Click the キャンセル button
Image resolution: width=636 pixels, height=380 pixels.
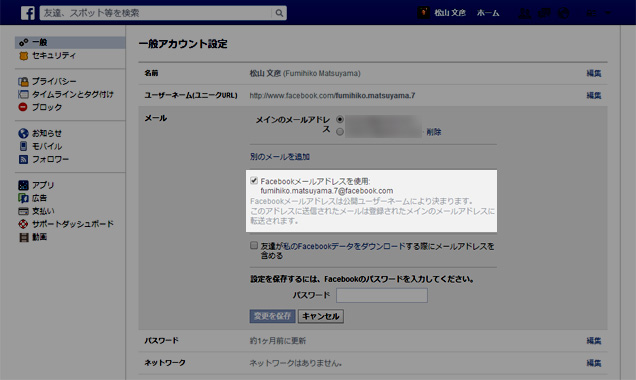click(x=321, y=316)
